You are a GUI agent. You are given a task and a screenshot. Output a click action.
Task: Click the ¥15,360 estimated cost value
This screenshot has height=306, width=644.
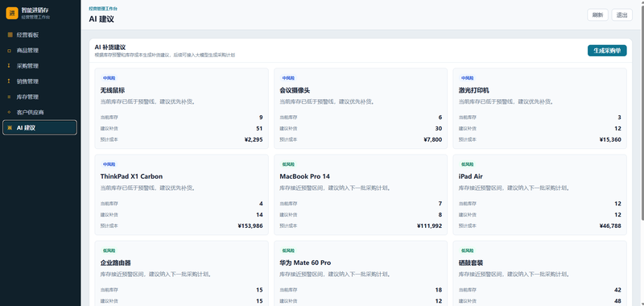(610, 139)
